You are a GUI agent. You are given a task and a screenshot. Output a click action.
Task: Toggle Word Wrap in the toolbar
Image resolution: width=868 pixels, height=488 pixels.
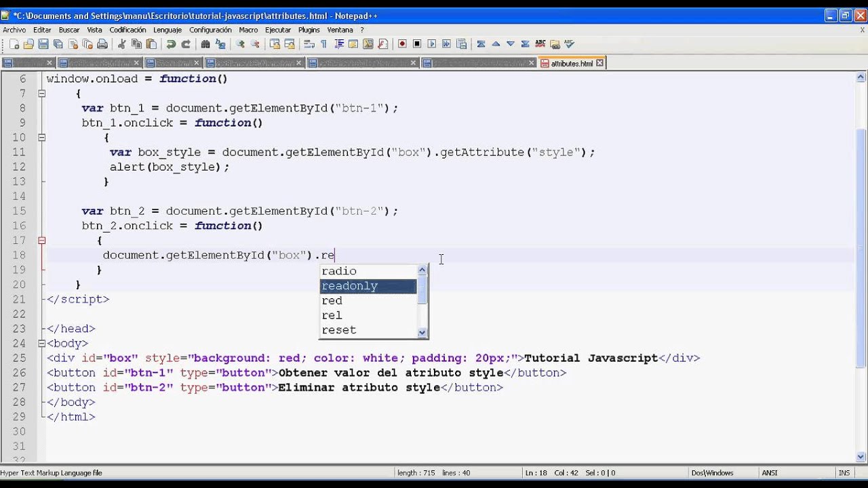pos(309,44)
